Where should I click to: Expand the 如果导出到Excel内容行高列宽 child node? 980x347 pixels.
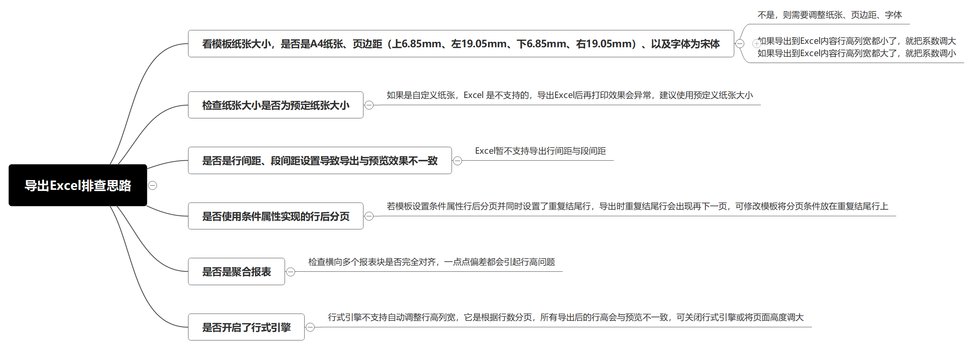[x=757, y=43]
